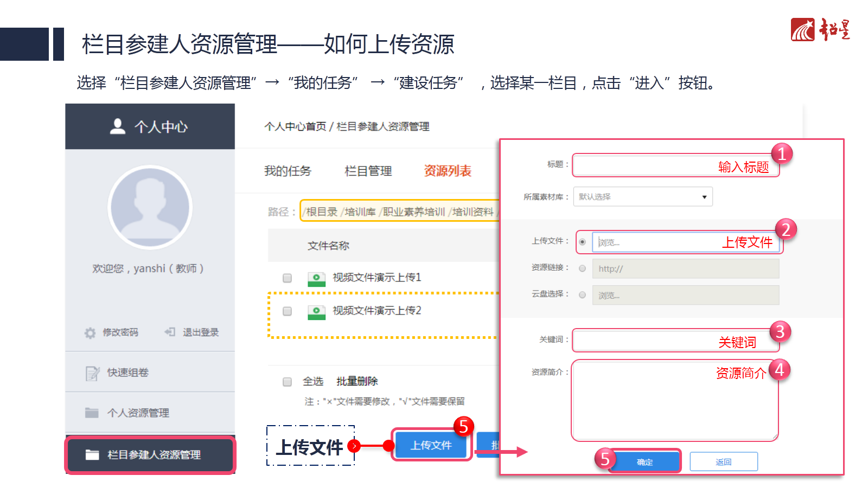Click the 个人中心 sidebar header
Screen dimensions: 868x488
[x=150, y=126]
